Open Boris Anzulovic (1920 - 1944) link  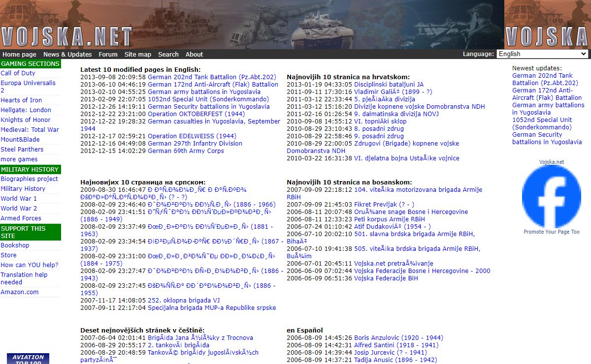[x=398, y=338]
